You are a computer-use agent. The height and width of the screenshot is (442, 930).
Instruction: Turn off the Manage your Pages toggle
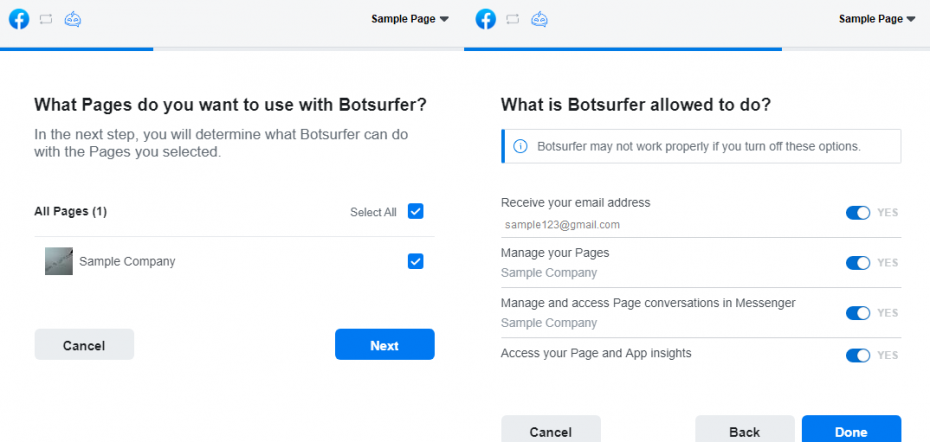click(x=858, y=263)
